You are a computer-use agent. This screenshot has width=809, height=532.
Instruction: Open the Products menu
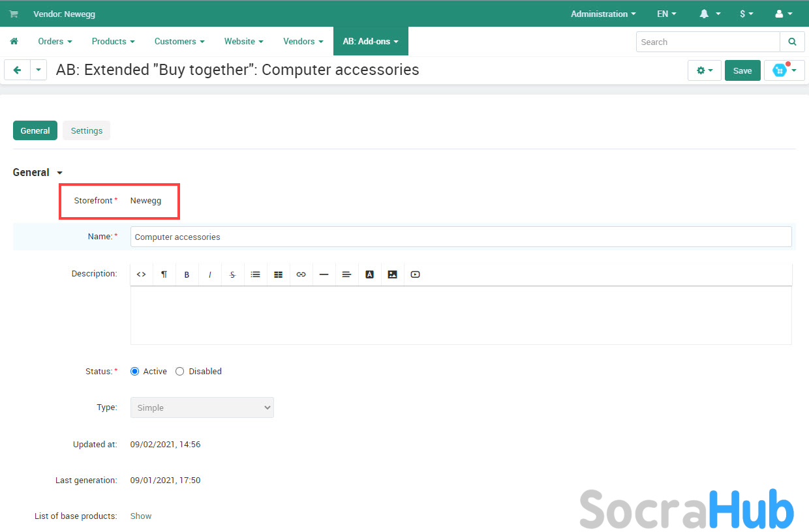(113, 41)
